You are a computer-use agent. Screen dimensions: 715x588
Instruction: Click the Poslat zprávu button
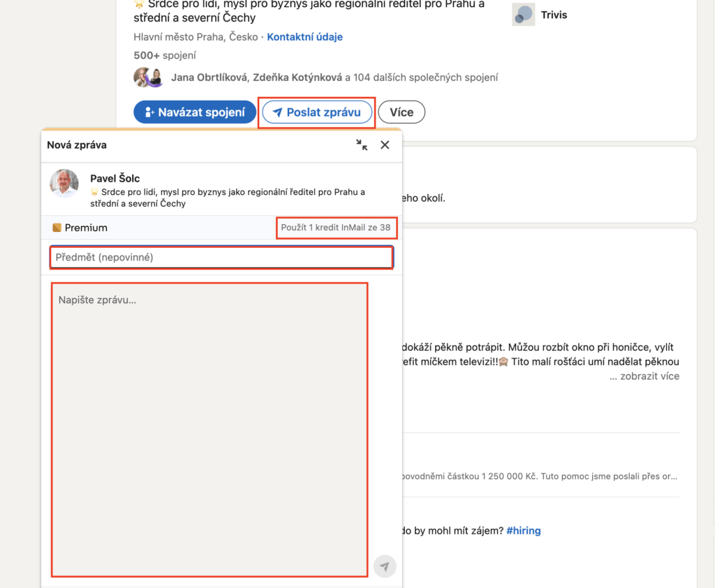pyautogui.click(x=317, y=112)
